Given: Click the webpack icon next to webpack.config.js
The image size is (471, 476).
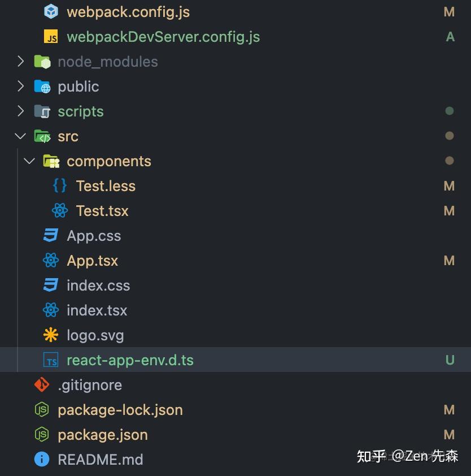Looking at the screenshot, I should (x=51, y=11).
